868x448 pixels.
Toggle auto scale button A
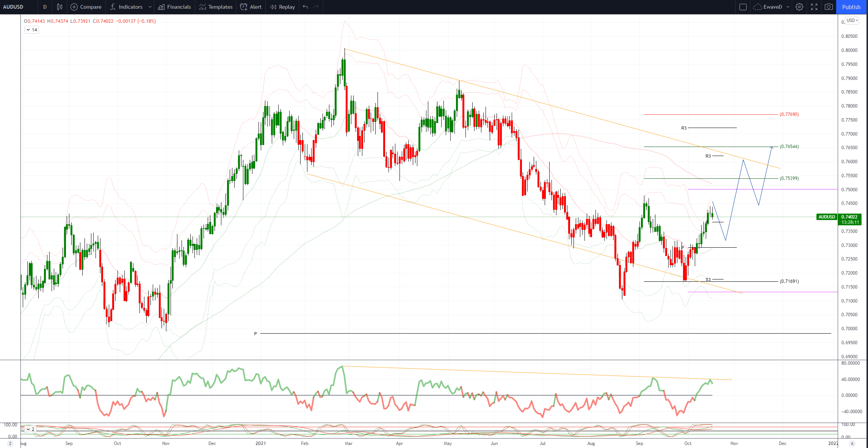[852, 443]
